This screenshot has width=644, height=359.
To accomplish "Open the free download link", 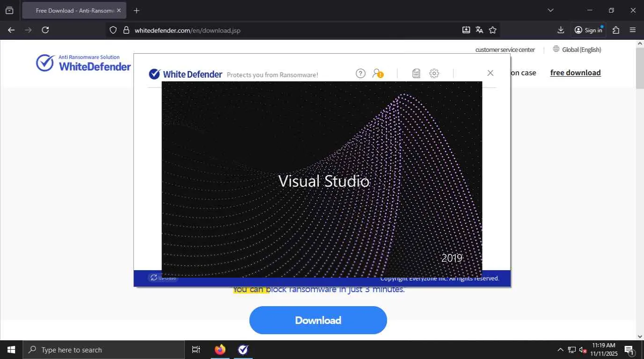I will click(575, 72).
